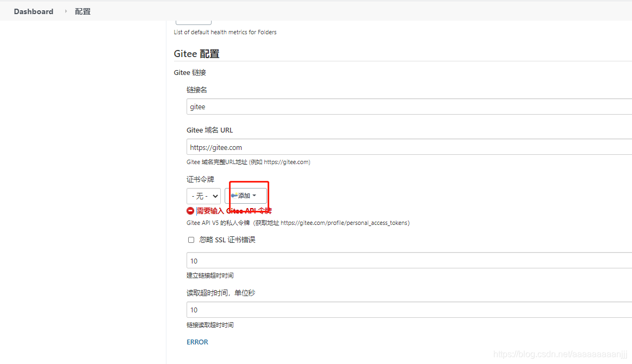Click the Gitee 链接 label

point(190,72)
